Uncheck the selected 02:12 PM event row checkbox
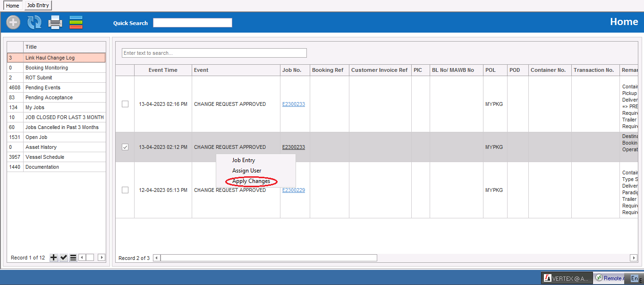Viewport: 644px width, 285px height. 125,147
